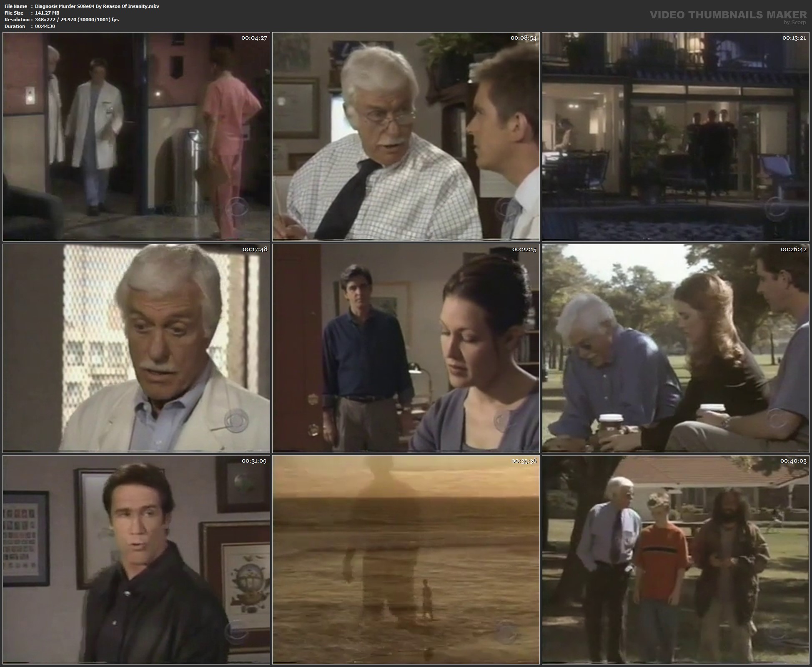Viewport: 812px width, 667px height.
Task: Click the 00:40:03 timestamp label
Action: click(x=793, y=461)
